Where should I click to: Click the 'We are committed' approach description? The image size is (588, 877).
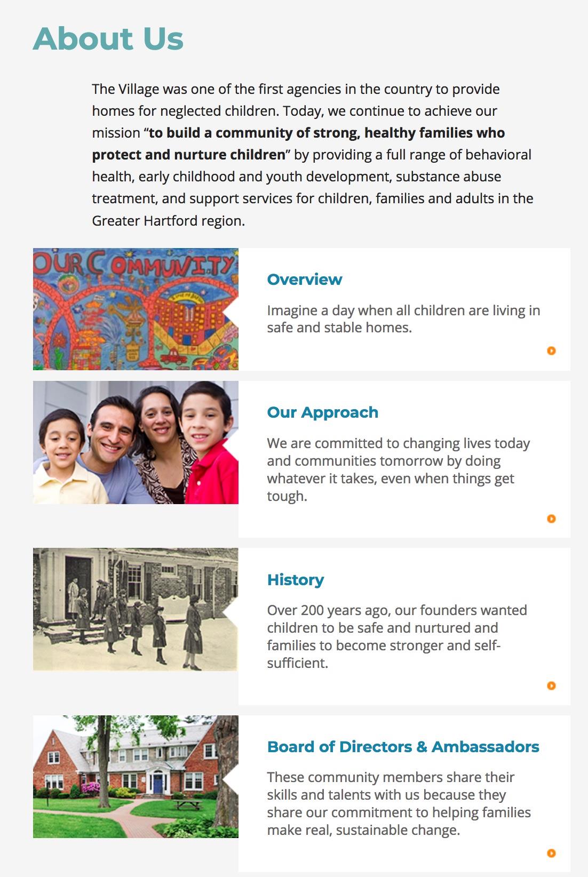click(398, 469)
